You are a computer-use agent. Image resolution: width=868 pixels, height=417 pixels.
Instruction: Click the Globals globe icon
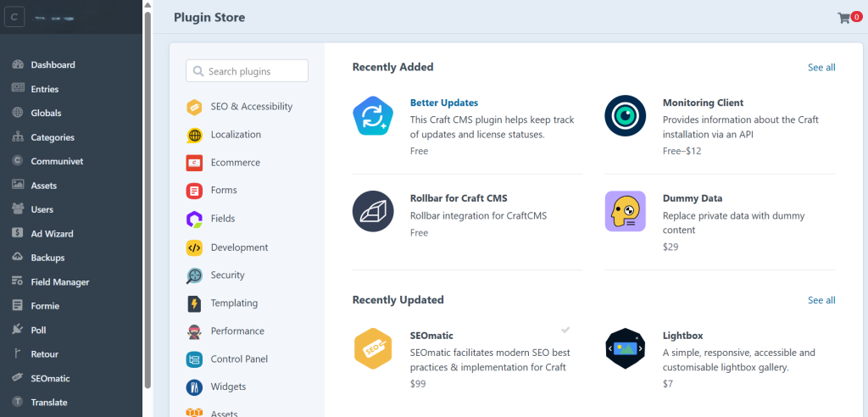[x=18, y=113]
